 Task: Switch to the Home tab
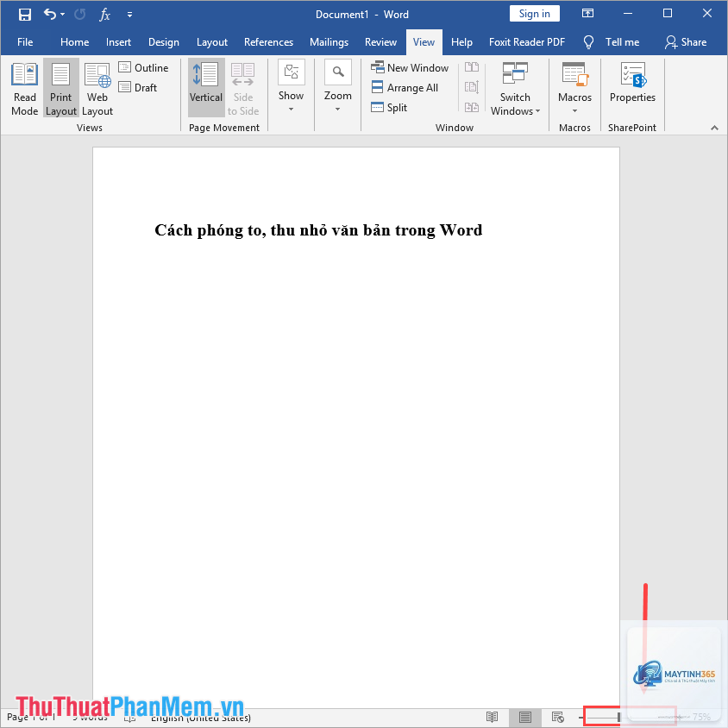74,42
